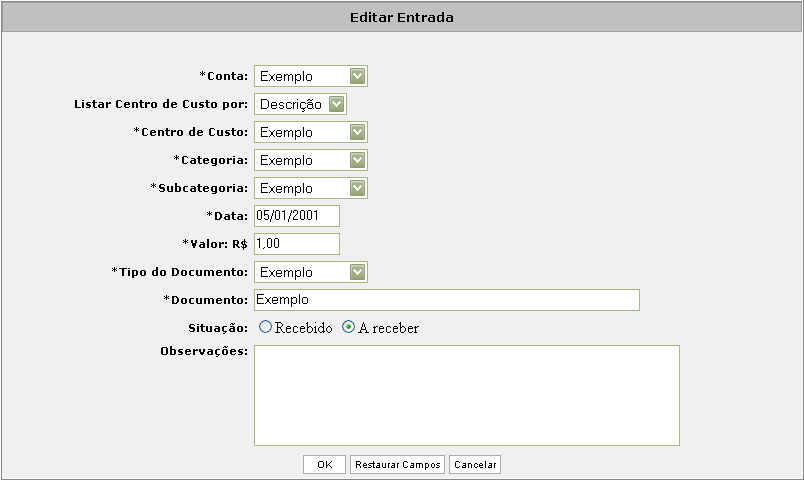The height and width of the screenshot is (480, 804).
Task: Open the Categoria dropdown
Action: click(x=311, y=160)
